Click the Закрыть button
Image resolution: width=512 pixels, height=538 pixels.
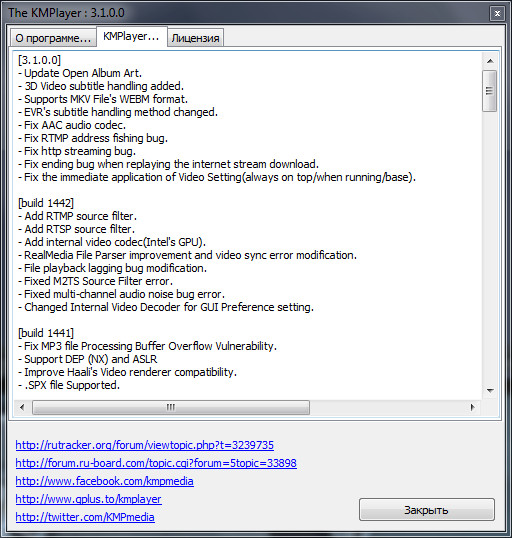[427, 510]
